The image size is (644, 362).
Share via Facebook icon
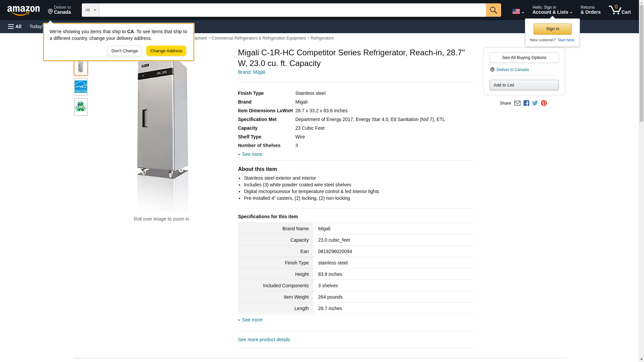[x=526, y=103]
